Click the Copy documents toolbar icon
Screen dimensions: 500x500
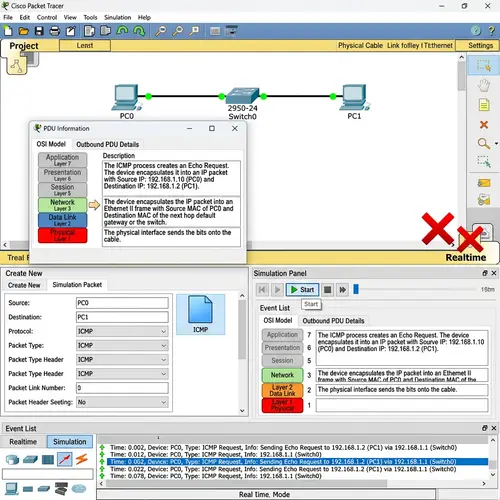click(x=90, y=31)
